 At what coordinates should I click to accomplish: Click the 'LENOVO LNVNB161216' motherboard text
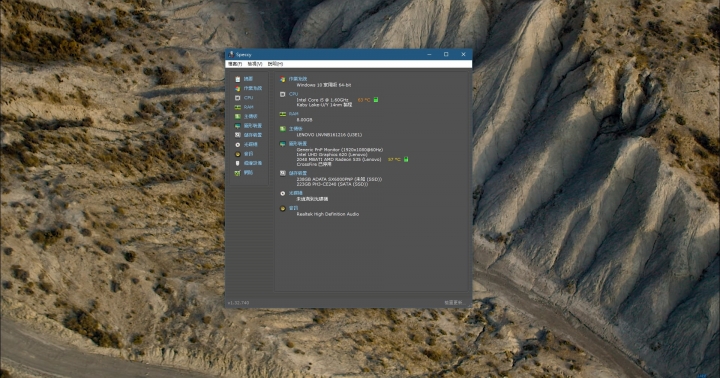[329, 135]
